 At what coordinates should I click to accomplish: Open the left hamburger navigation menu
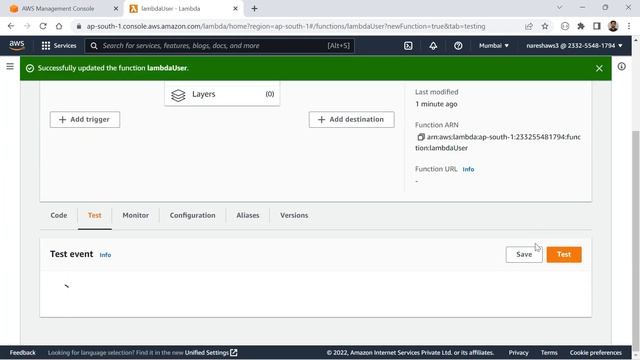pyautogui.click(x=10, y=66)
